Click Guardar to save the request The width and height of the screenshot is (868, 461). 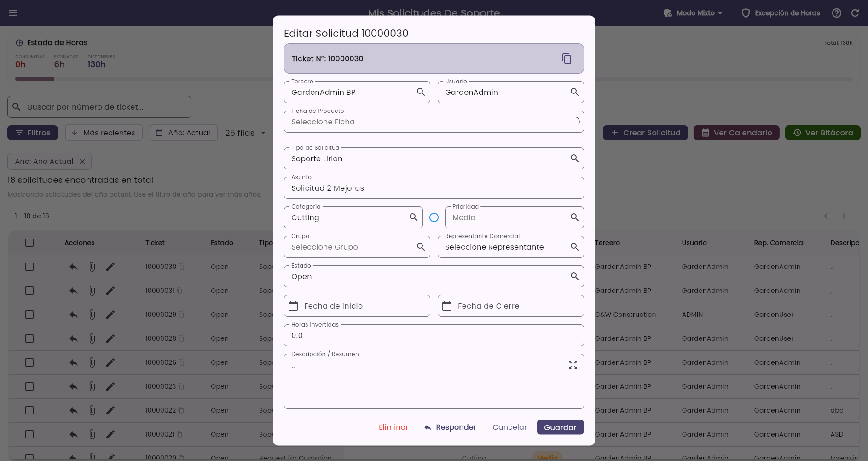560,427
